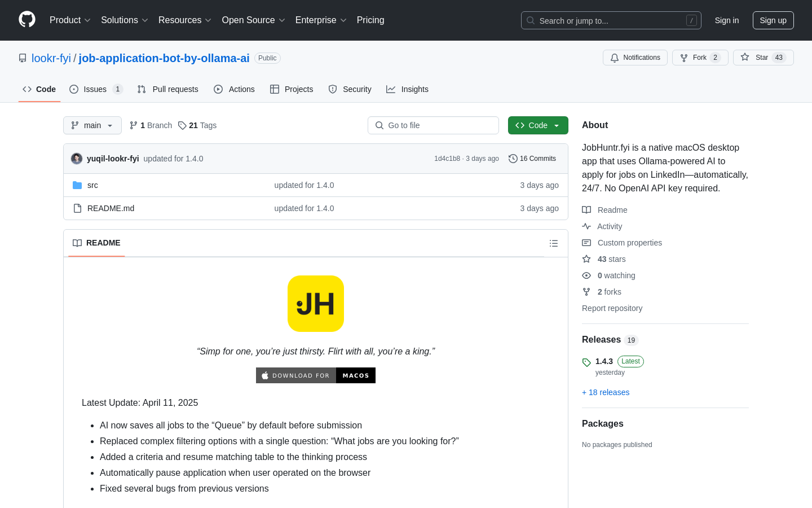The image size is (812, 508).
Task: Open the Insights tab
Action: click(x=408, y=89)
